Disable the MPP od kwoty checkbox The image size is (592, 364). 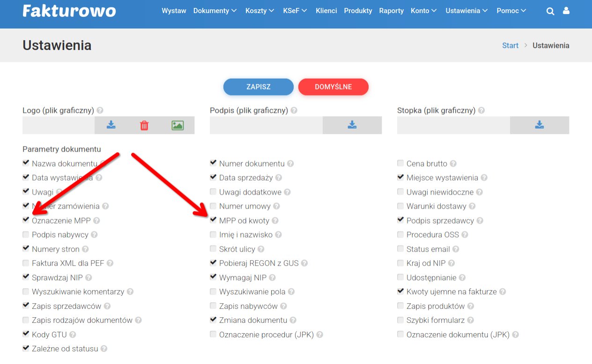pos(214,220)
